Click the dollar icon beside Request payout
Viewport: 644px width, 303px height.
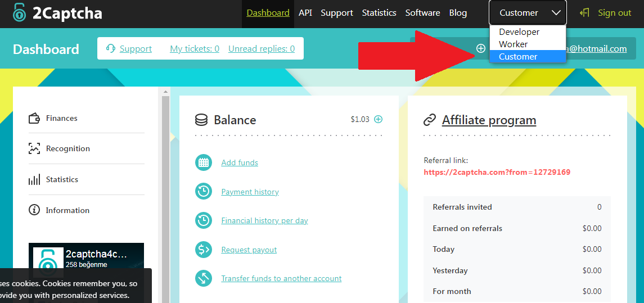click(203, 250)
